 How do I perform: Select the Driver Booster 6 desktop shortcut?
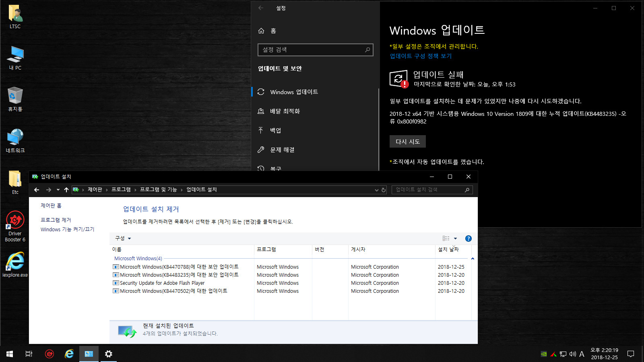15,226
